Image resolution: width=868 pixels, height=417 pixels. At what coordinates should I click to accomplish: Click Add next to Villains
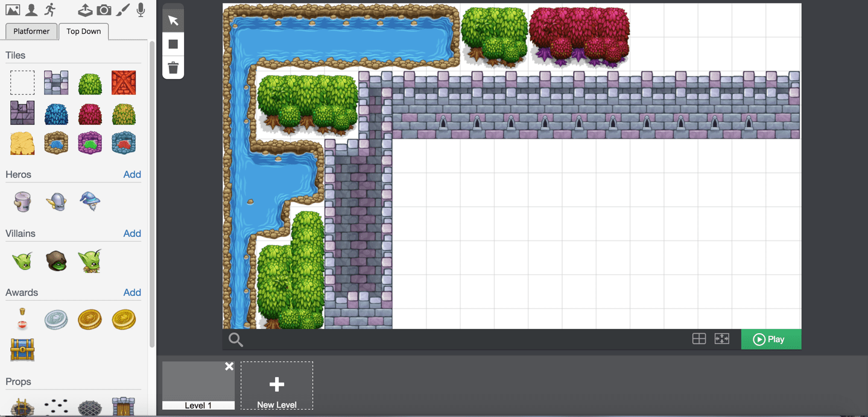132,234
